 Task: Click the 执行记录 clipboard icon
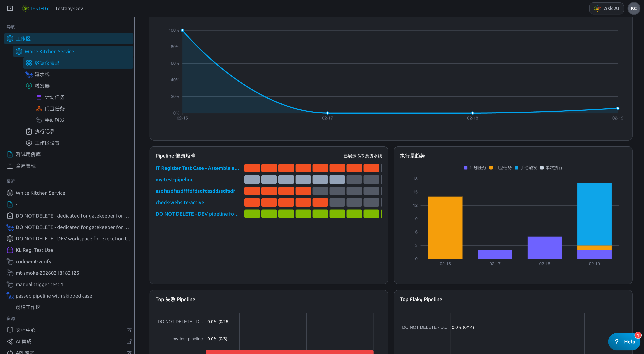pyautogui.click(x=29, y=131)
